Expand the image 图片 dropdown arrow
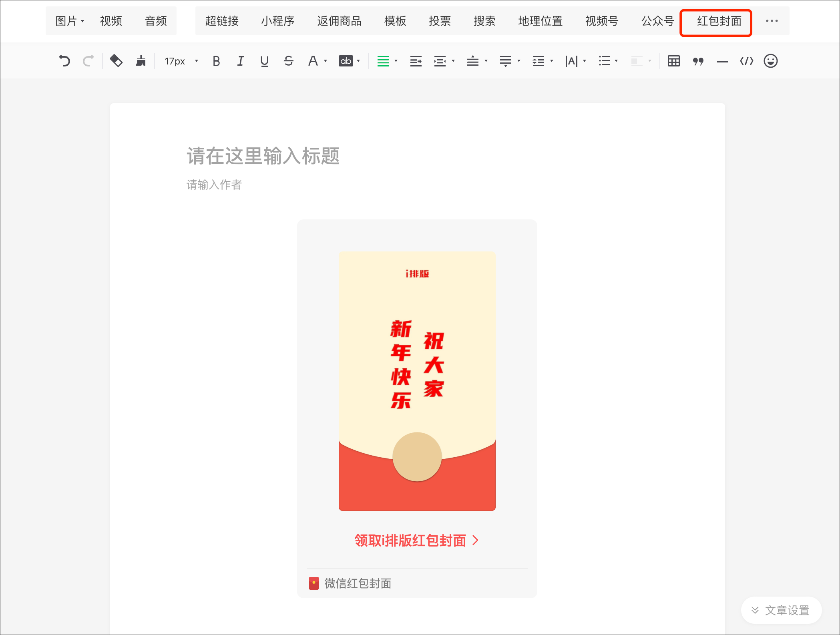The image size is (840, 635). click(x=82, y=21)
